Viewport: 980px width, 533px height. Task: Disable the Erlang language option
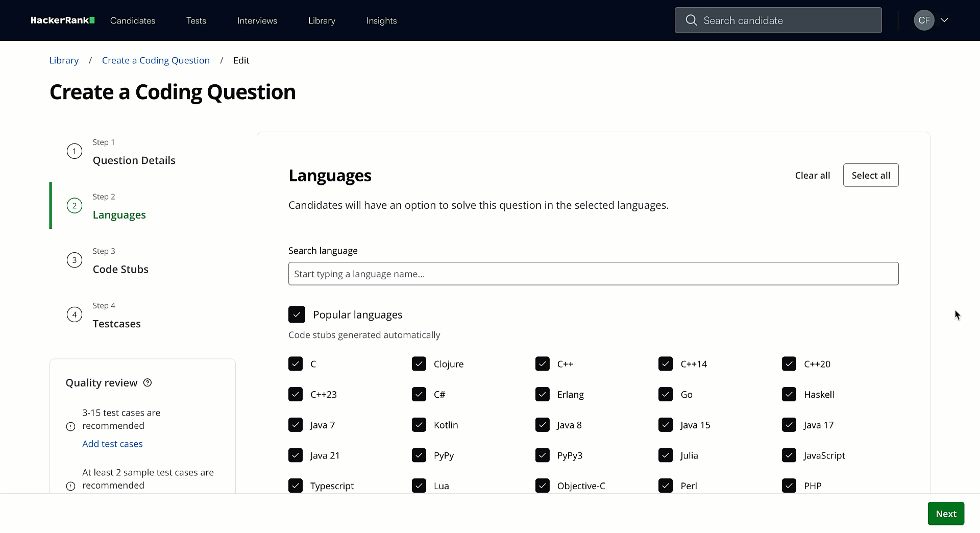pyautogui.click(x=542, y=394)
